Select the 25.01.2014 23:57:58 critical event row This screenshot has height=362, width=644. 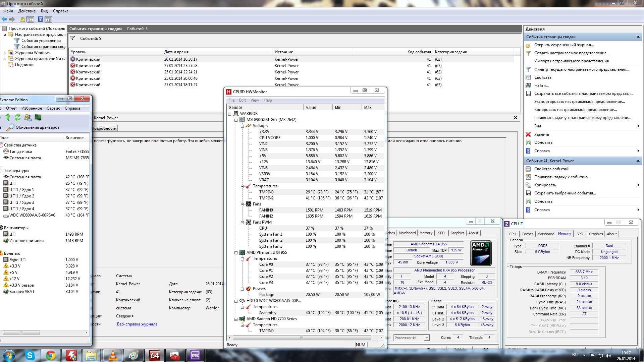click(180, 66)
